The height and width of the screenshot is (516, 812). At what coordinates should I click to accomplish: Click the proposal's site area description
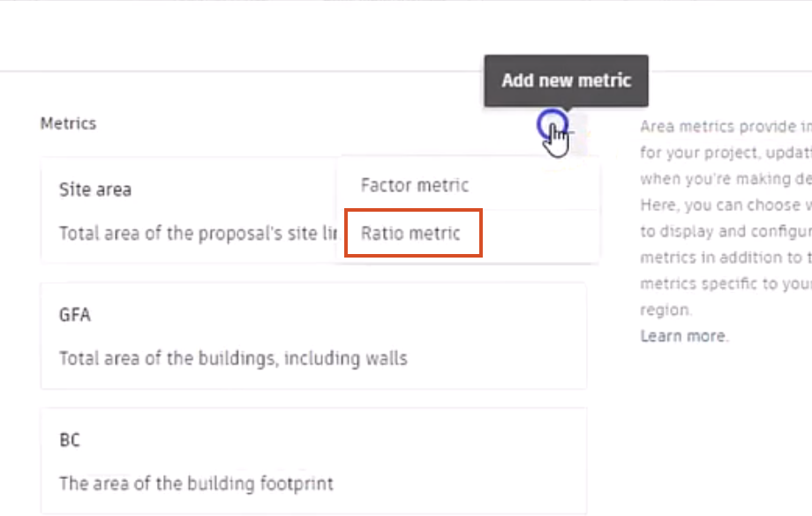coord(198,234)
